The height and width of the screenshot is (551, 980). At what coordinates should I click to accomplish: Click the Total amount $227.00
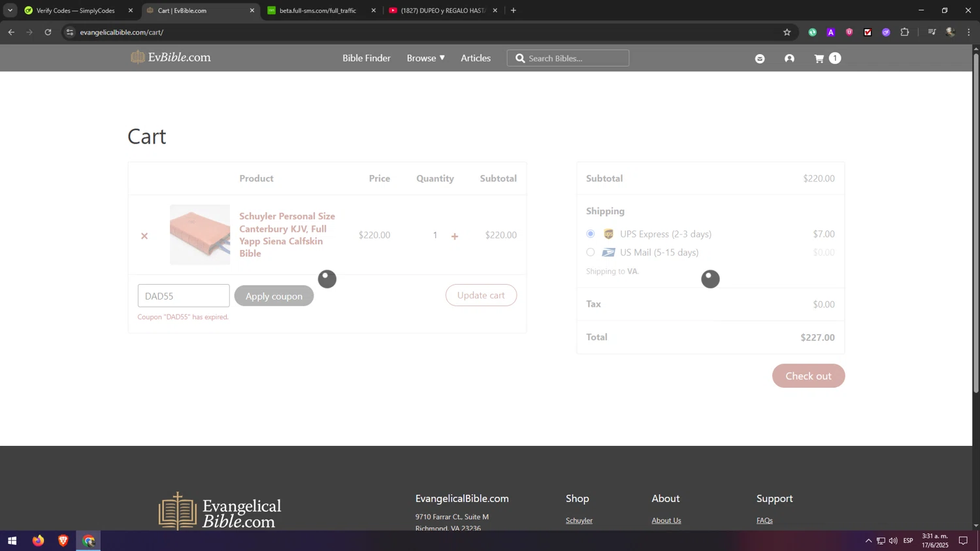(x=817, y=338)
